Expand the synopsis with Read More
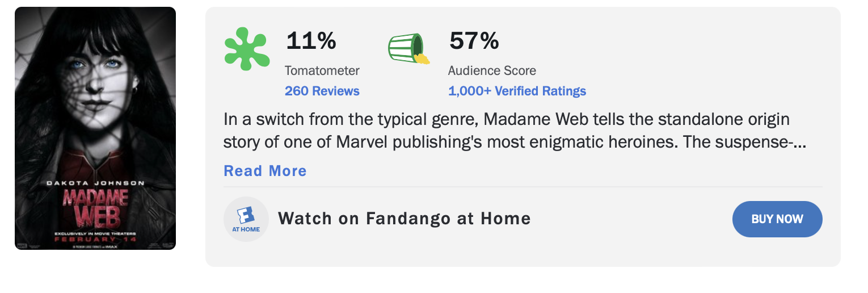This screenshot has width=868, height=293. (x=265, y=171)
